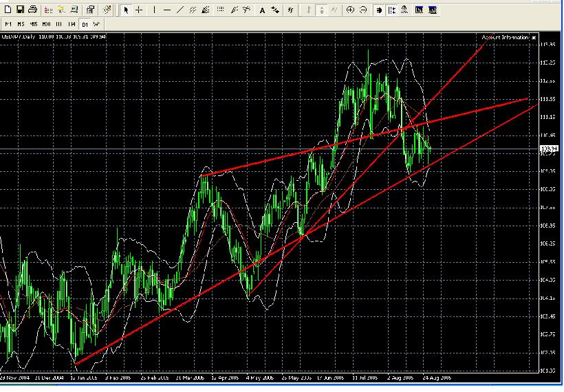Switch to line chart display

334,10
